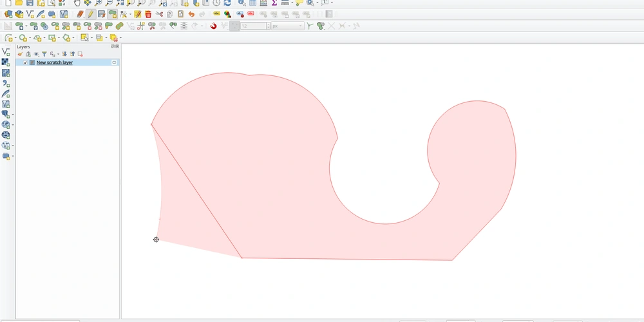
Task: Open the Vertex tool
Action: click(123, 14)
